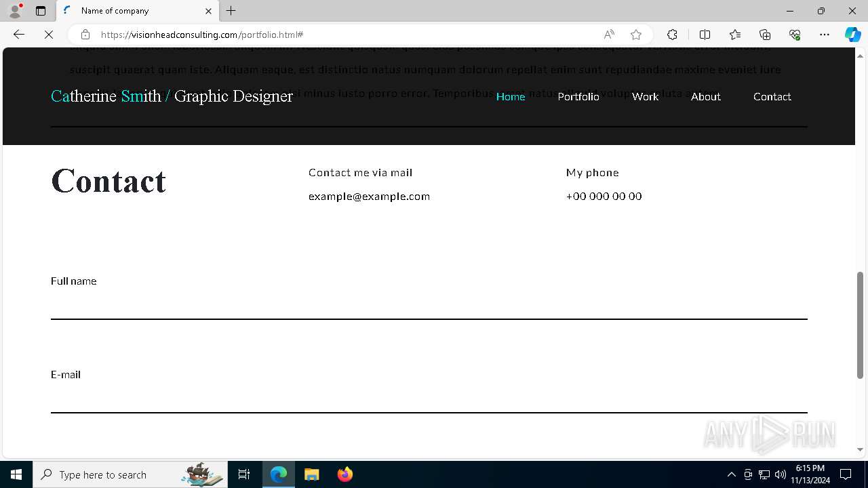This screenshot has height=488, width=868.
Task: Go to Home in site navigation
Action: click(x=511, y=96)
